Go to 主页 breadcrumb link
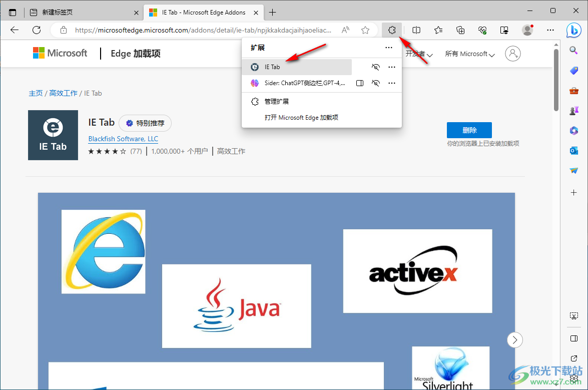Image resolution: width=588 pixels, height=390 pixels. [x=36, y=94]
